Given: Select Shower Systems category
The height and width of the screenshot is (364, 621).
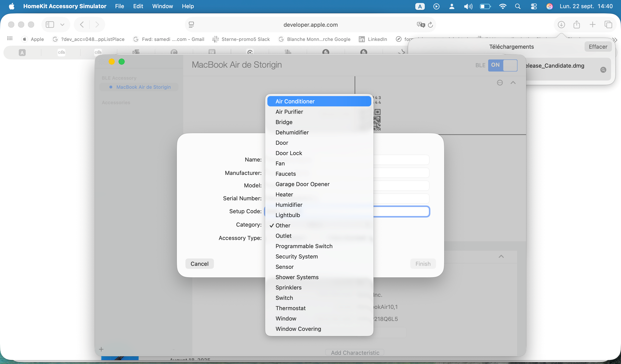Looking at the screenshot, I should click(x=319, y=277).
